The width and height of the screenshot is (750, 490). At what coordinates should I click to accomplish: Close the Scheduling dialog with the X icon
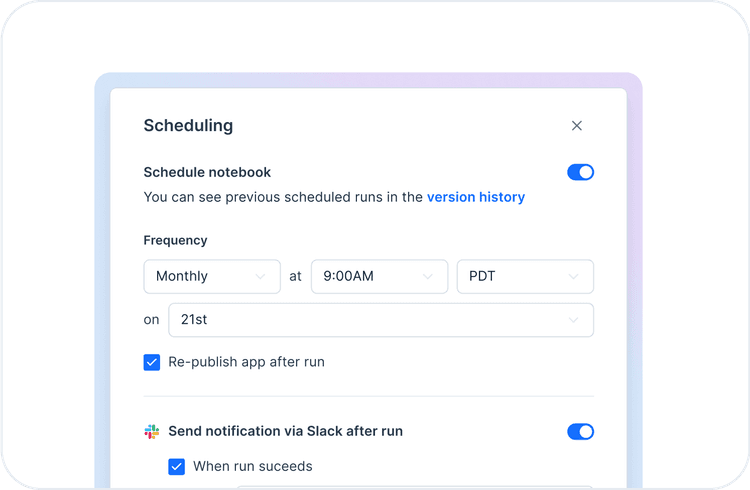click(x=577, y=126)
